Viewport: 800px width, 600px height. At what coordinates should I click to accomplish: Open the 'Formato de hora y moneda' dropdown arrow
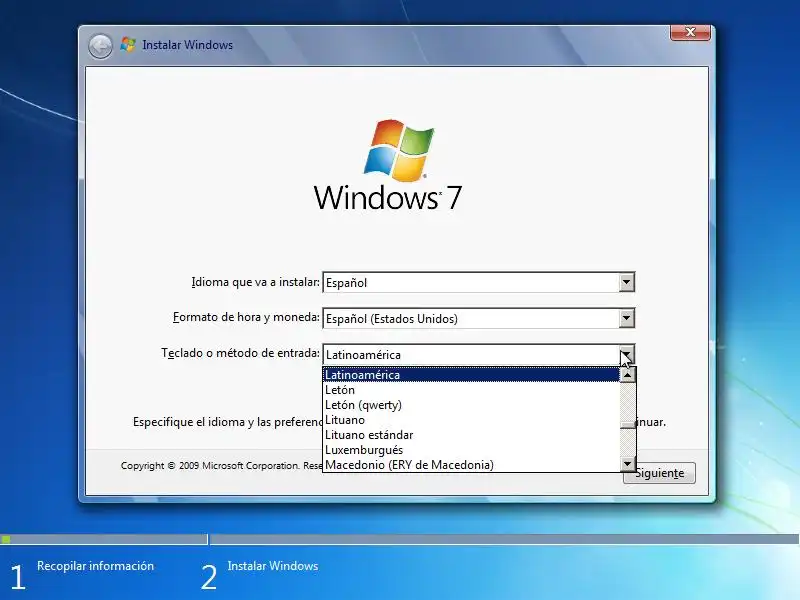coord(627,318)
